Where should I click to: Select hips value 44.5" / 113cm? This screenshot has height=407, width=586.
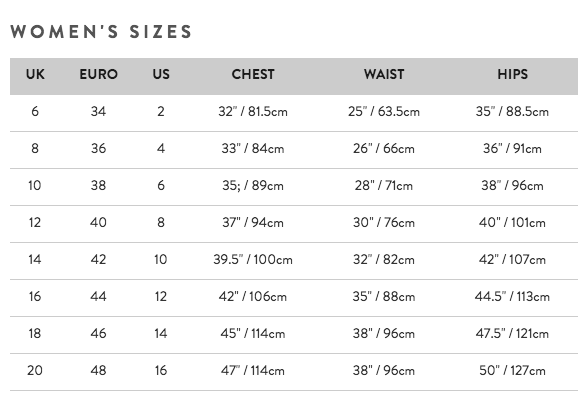512,296
